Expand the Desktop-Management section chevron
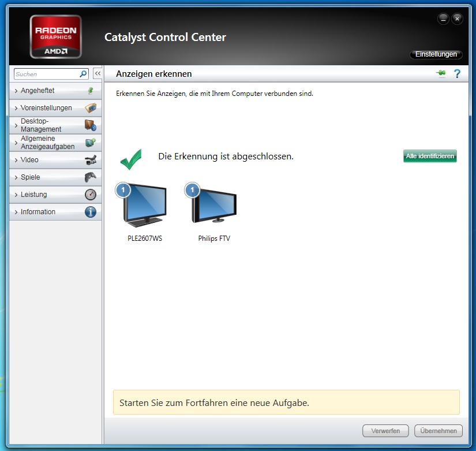476x451 pixels. click(x=16, y=125)
